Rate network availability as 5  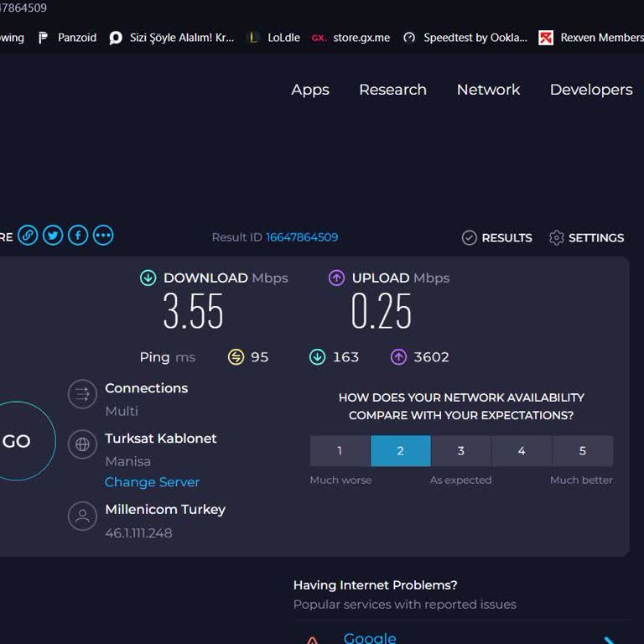pos(583,451)
